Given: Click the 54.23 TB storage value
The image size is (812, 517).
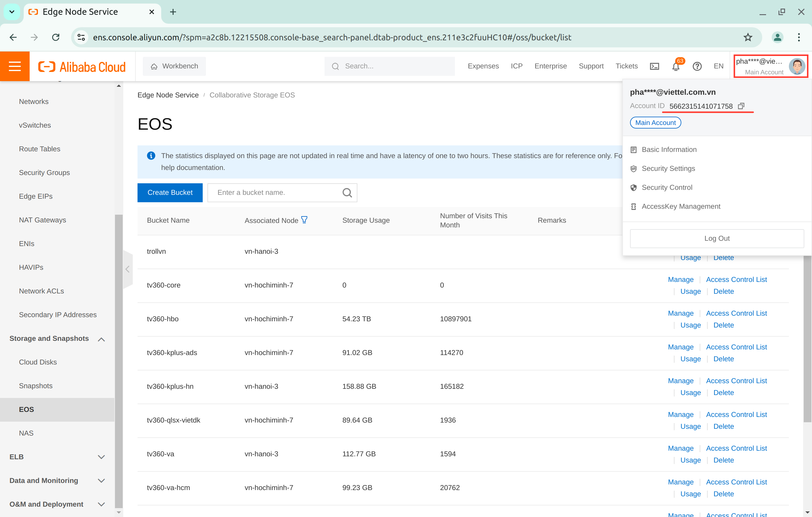Looking at the screenshot, I should pos(357,319).
